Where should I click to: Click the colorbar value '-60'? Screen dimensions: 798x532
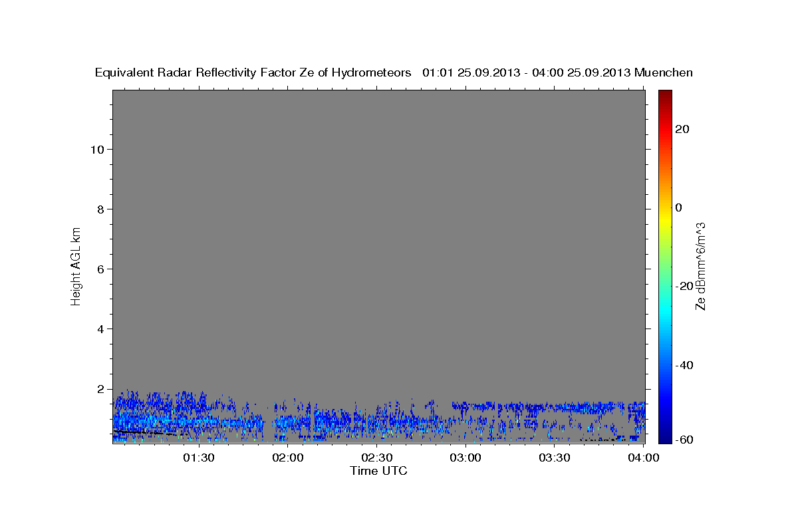pyautogui.click(x=684, y=440)
